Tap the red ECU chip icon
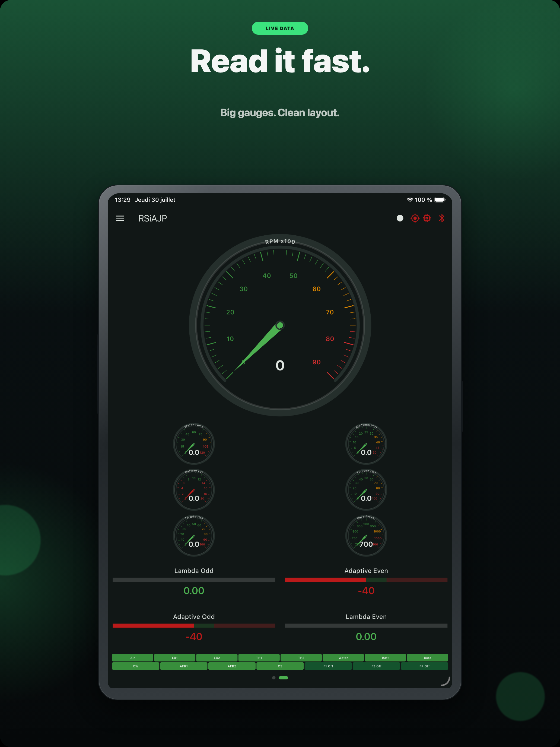560x747 pixels. pyautogui.click(x=427, y=218)
